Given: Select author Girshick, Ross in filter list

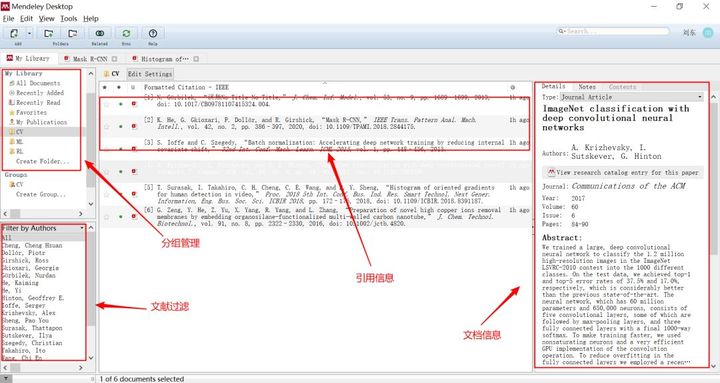Looking at the screenshot, I should pos(25,260).
